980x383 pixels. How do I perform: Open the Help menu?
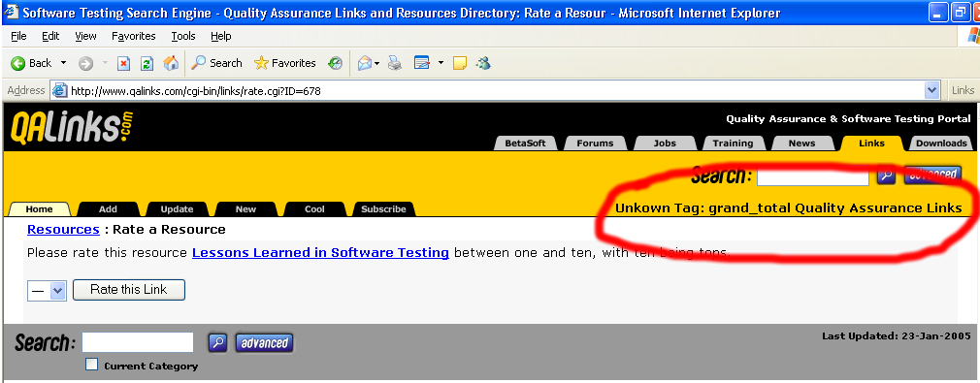click(x=221, y=36)
